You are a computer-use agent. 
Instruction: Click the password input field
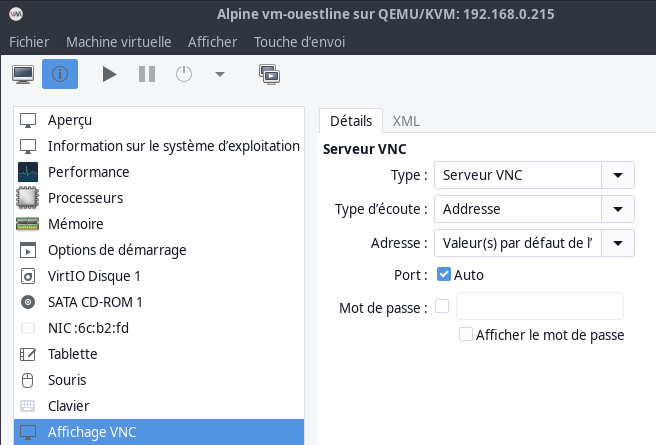[539, 307]
